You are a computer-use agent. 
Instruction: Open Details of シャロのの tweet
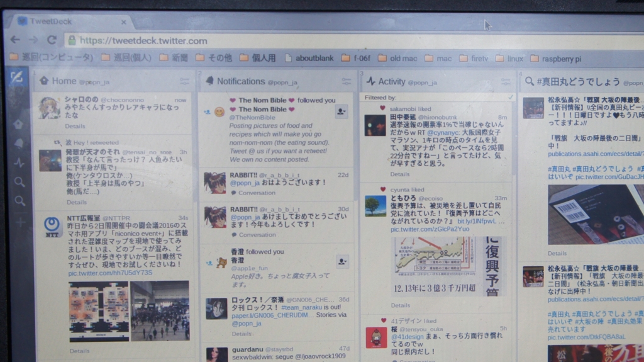(x=75, y=127)
